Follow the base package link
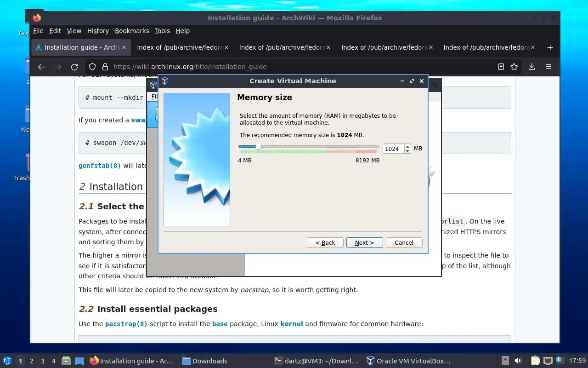 (220, 324)
